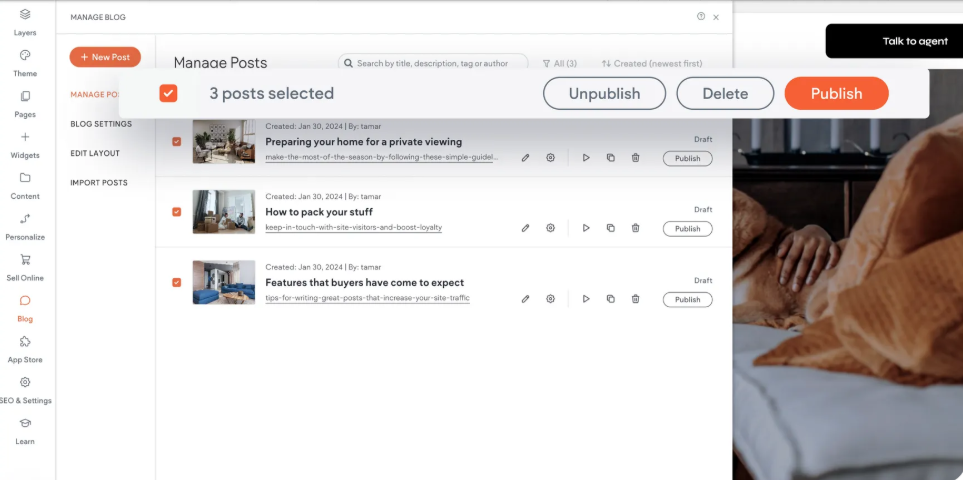Click the Unpublish bulk action button

coord(604,93)
